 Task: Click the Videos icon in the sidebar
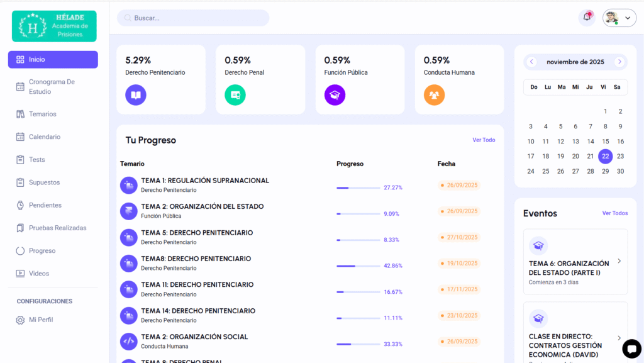(21, 273)
